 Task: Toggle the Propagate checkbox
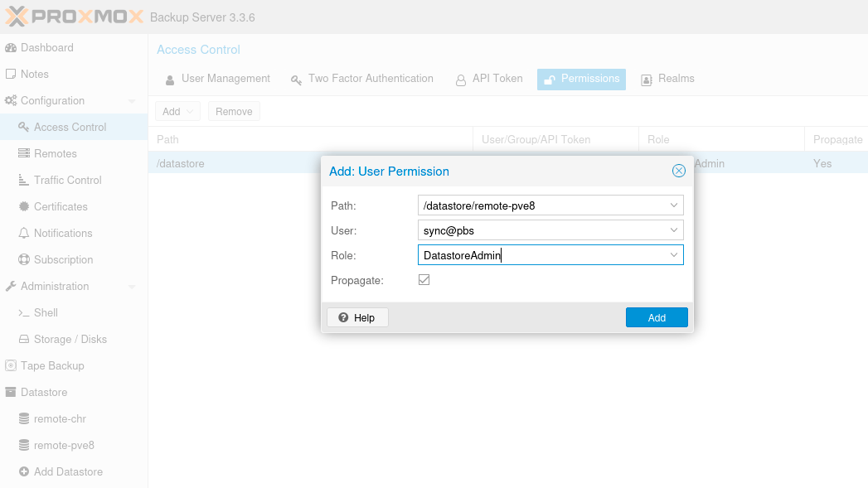point(424,280)
